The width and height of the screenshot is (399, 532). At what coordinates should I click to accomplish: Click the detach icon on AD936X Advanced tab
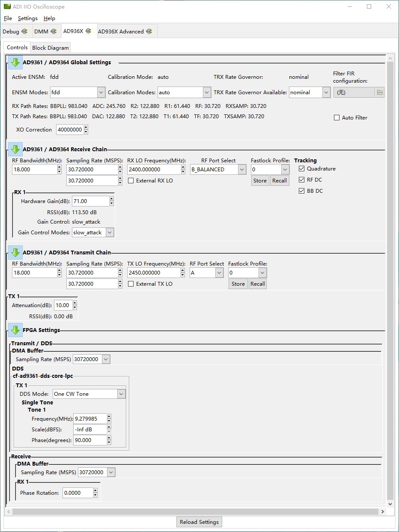click(149, 32)
